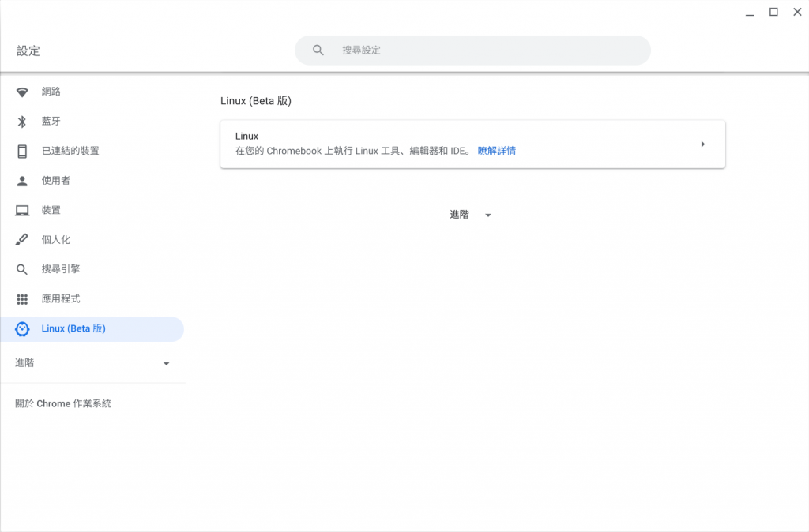Open 搜尋引擎 settings

pos(92,269)
